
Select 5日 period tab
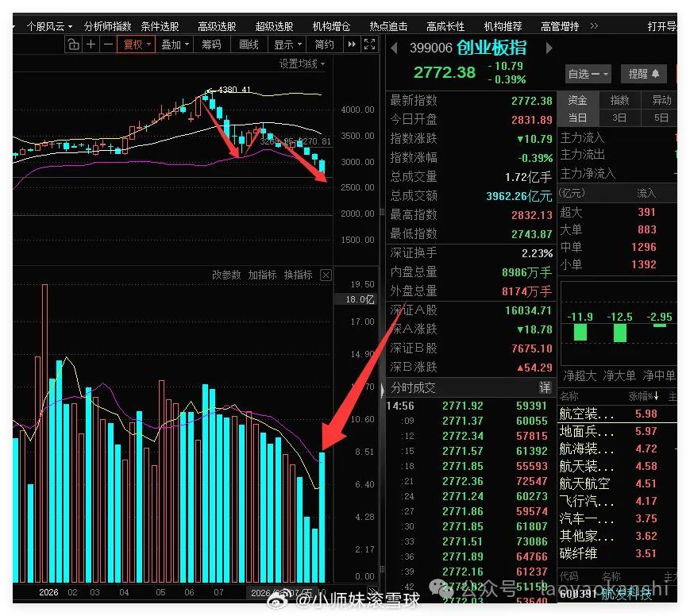tap(661, 118)
